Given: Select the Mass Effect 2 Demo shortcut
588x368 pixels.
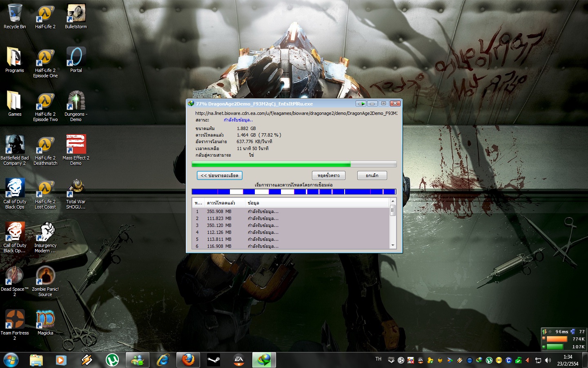Looking at the screenshot, I should 76,150.
